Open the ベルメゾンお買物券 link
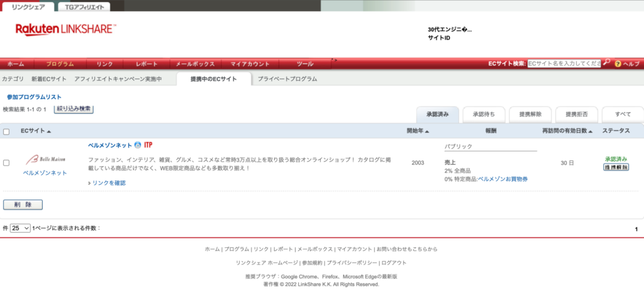 (502, 179)
